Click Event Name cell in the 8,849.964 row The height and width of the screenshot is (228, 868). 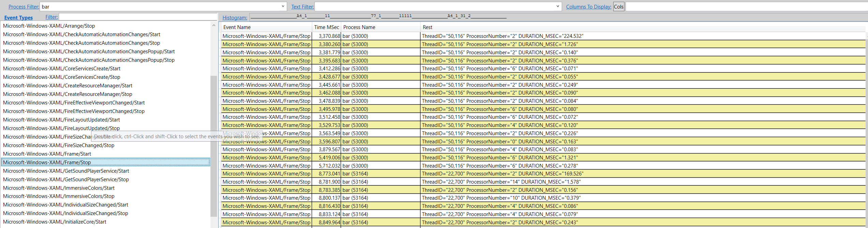266,223
